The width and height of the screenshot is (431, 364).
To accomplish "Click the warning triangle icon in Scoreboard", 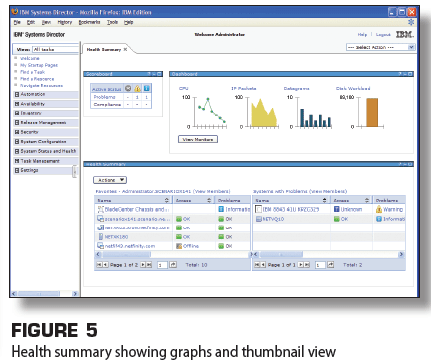I will point(137,88).
